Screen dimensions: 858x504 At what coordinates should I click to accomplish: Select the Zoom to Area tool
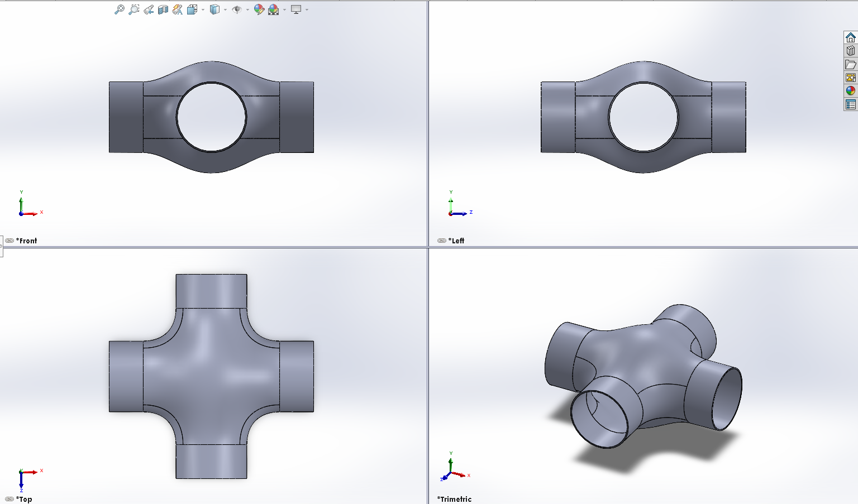(134, 9)
